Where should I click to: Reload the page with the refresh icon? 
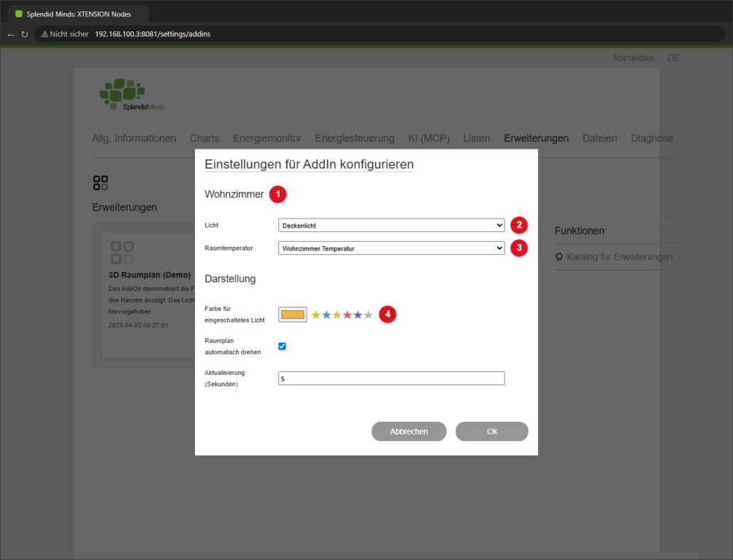pos(24,35)
